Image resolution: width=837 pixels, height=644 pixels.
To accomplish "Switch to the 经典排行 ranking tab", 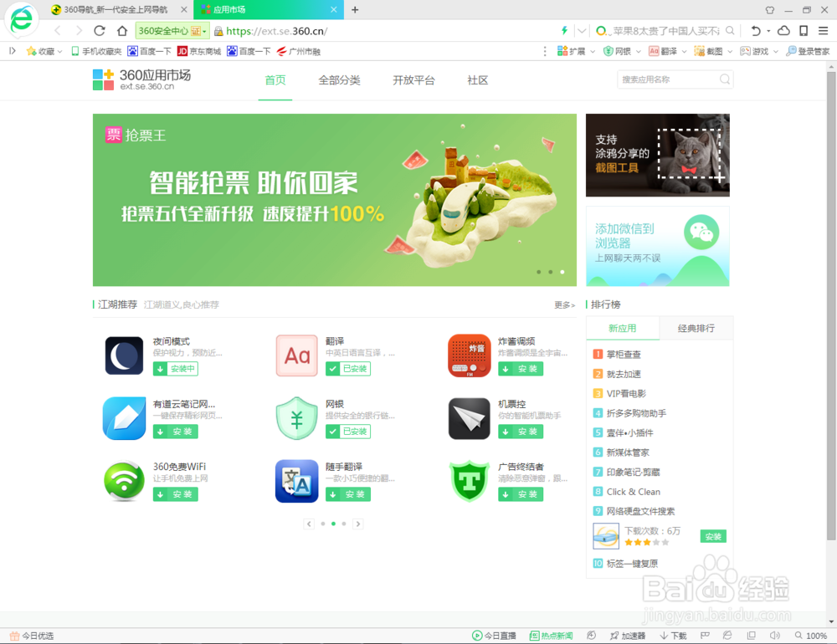I will tap(696, 328).
